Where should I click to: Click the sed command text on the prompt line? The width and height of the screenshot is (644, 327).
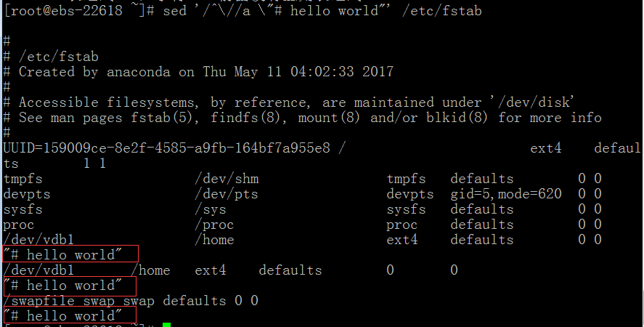point(322,10)
